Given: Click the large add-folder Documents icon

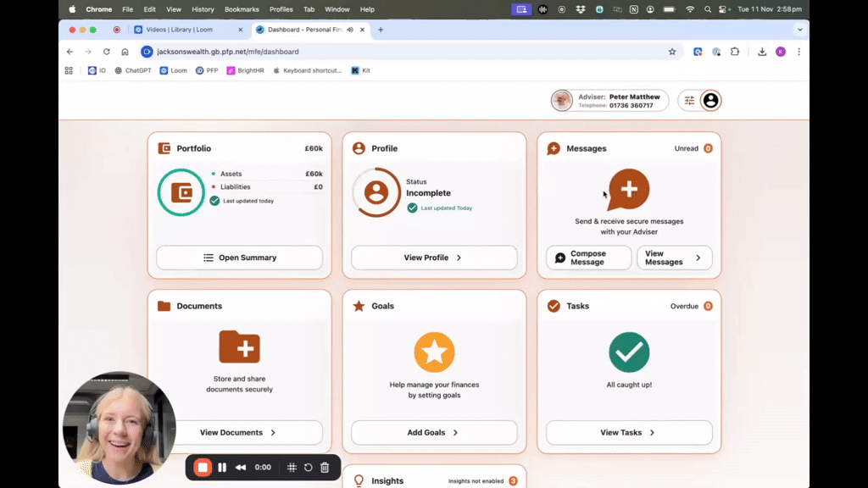Looking at the screenshot, I should pyautogui.click(x=239, y=347).
